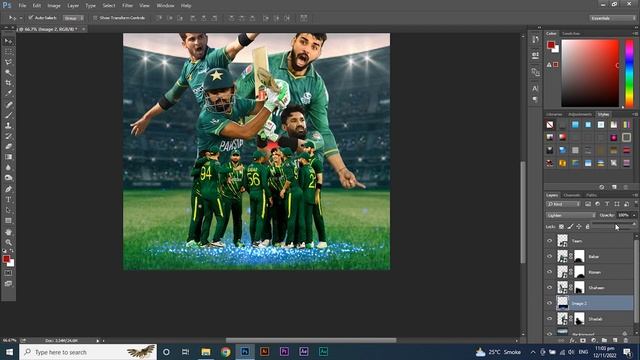
Task: Select the Rectangular Marquee tool
Action: click(8, 52)
